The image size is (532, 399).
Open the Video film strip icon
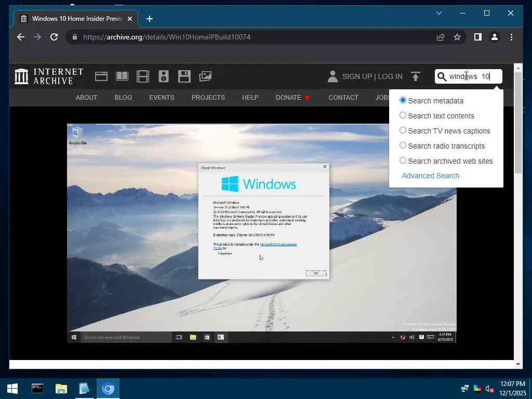pos(142,76)
